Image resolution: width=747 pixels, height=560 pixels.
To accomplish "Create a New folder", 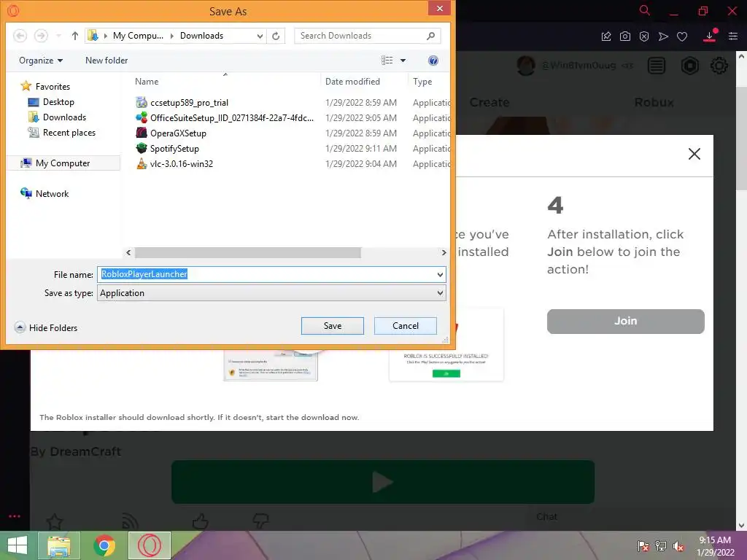I will (x=107, y=61).
